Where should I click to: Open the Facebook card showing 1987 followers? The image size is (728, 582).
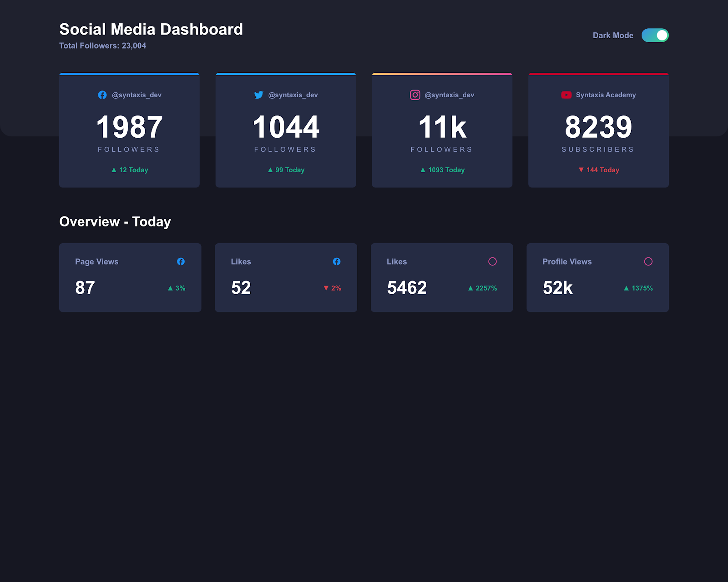pyautogui.click(x=129, y=130)
